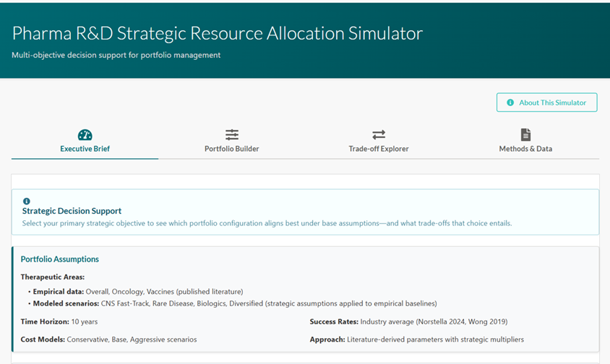Click the Modeled scenarios bullet item
Image resolution: width=610 pixels, height=364 pixels.
click(234, 303)
